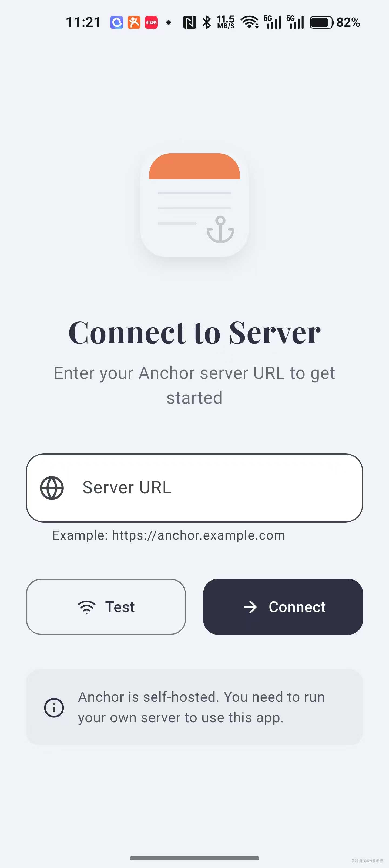Tap the info circle icon
Image resolution: width=389 pixels, height=868 pixels.
pyautogui.click(x=54, y=707)
